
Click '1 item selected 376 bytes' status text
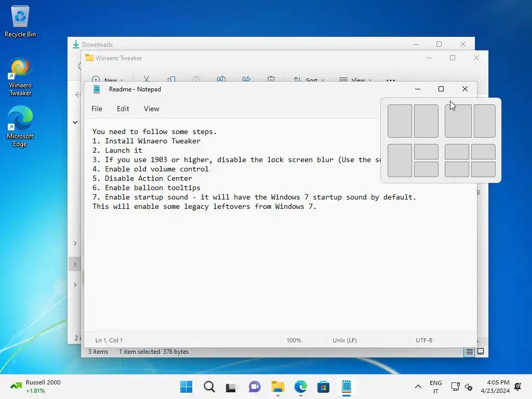(x=154, y=352)
